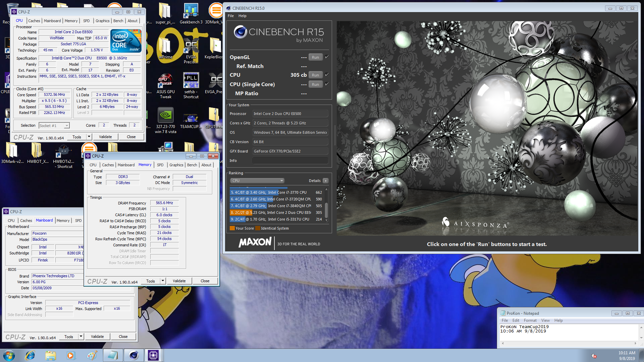Click the Intel Core 2 Duo logo in CPU-Z

click(x=126, y=41)
